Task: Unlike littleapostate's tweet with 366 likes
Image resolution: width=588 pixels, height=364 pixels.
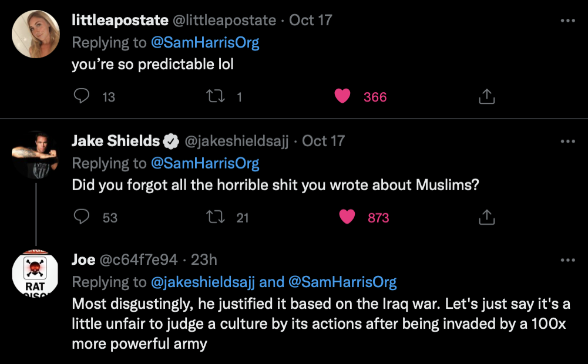Action: coord(342,96)
